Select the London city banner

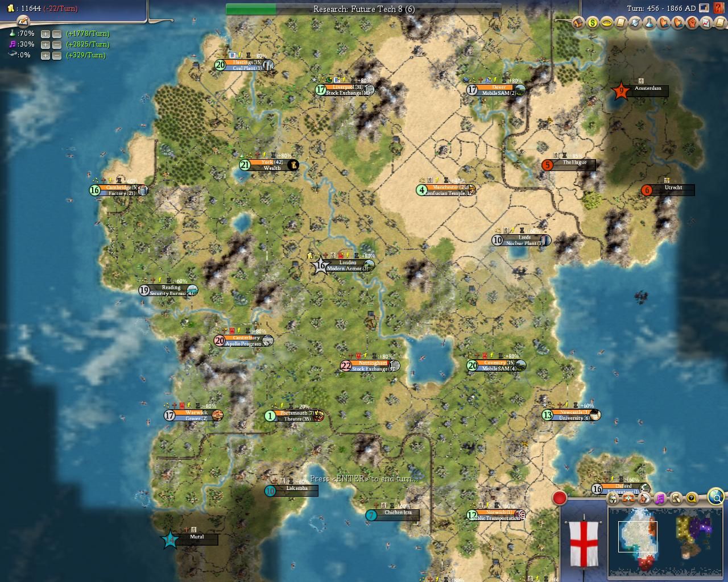345,265
